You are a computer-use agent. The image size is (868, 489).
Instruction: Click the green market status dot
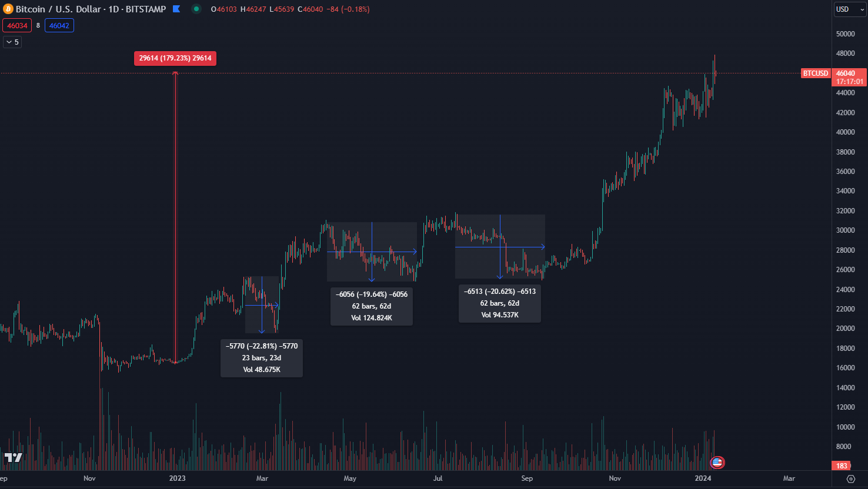[x=196, y=9]
